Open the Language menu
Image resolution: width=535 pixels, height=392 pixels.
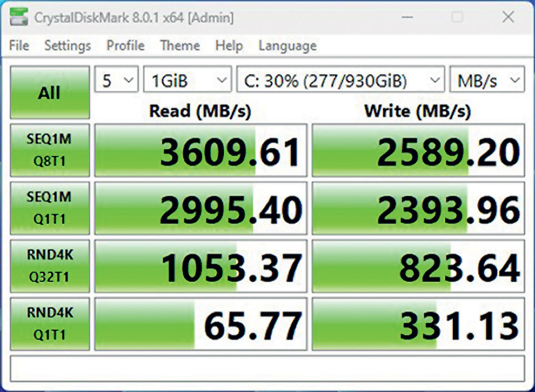pos(287,46)
